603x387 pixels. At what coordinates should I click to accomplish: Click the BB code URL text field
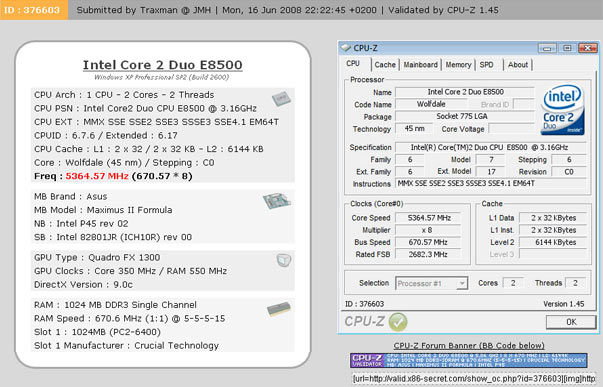pyautogui.click(x=475, y=379)
